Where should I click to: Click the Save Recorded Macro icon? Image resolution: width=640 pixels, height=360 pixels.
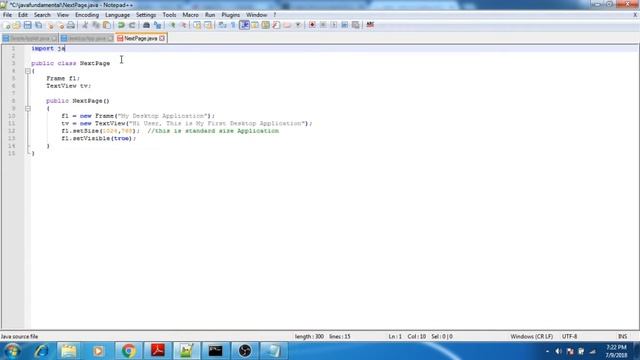pos(356,25)
